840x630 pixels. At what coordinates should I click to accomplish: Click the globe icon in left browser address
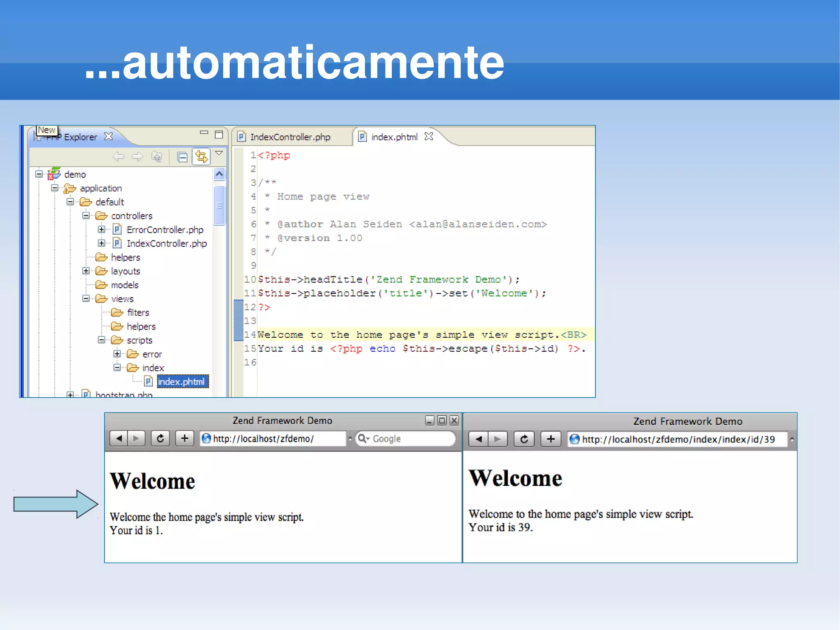[206, 438]
